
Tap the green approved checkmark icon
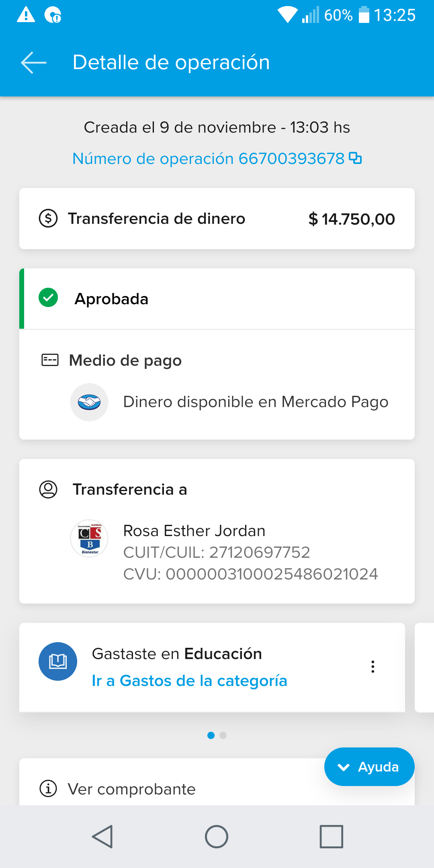click(48, 298)
